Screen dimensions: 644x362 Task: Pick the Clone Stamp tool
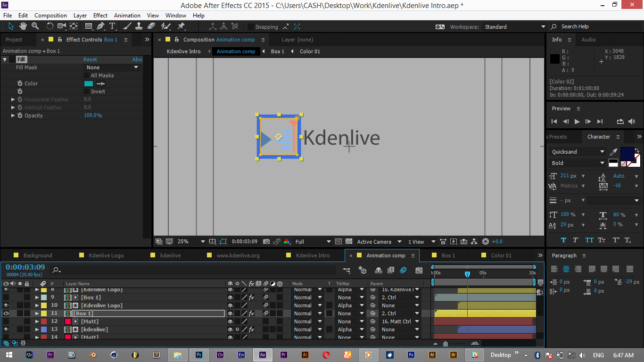click(139, 26)
